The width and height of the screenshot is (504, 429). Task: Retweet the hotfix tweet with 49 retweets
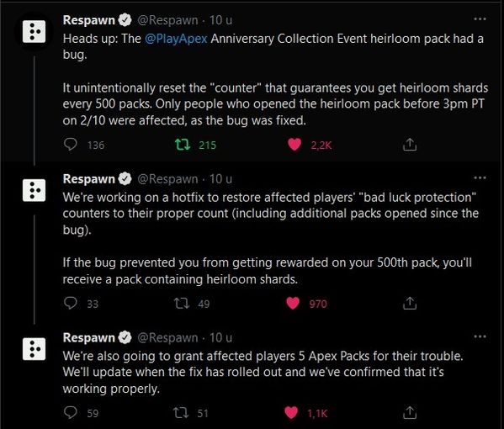pos(182,303)
